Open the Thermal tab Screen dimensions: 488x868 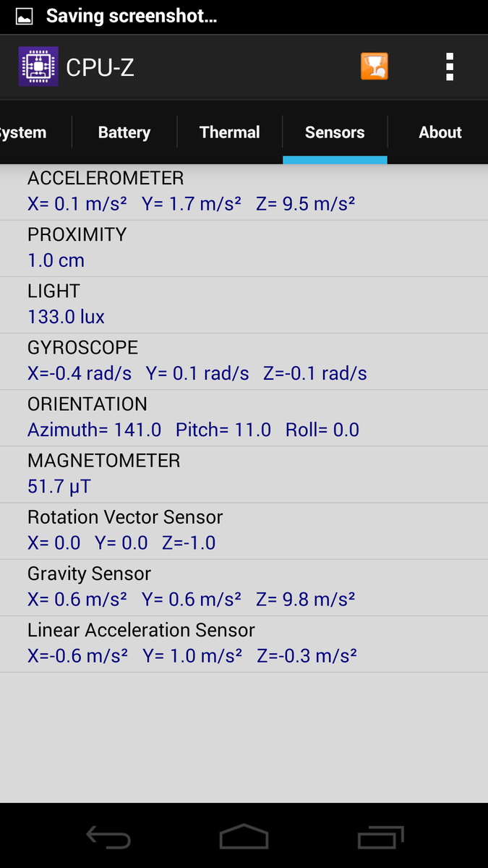[x=230, y=132]
